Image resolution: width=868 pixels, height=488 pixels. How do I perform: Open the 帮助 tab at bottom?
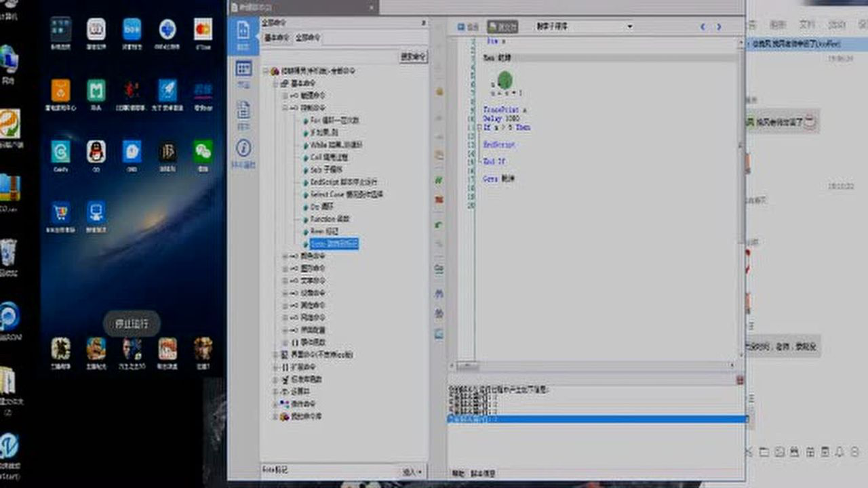pos(458,474)
